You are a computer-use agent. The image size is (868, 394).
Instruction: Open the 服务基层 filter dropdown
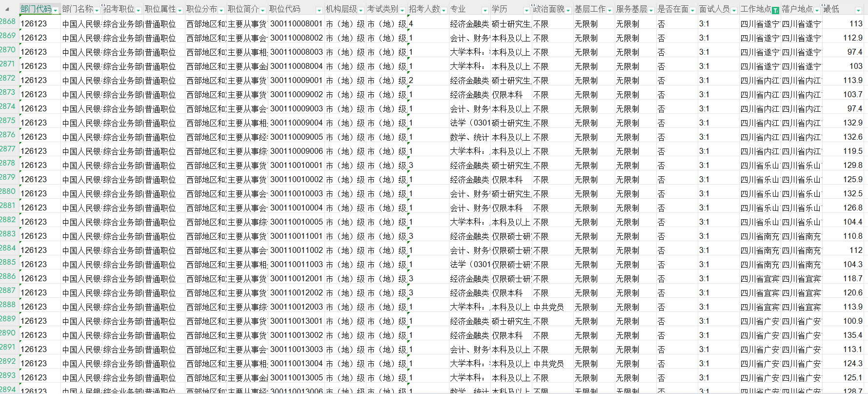(x=651, y=10)
